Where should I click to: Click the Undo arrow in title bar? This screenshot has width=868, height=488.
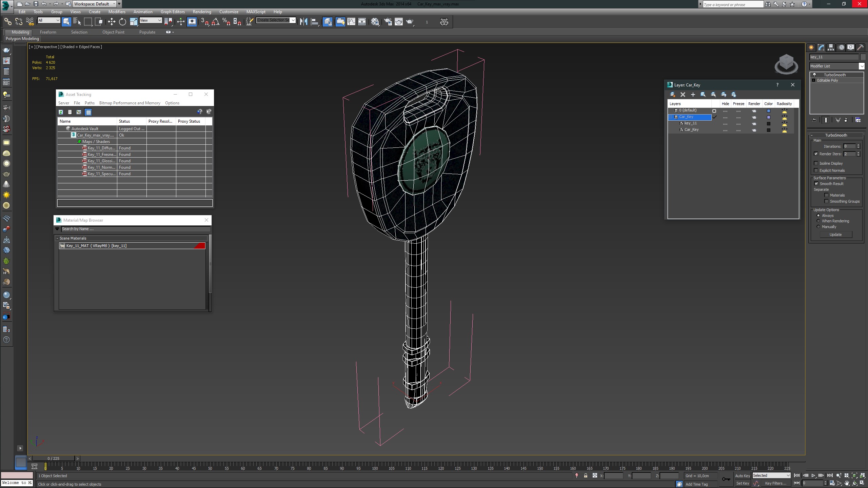tap(44, 4)
